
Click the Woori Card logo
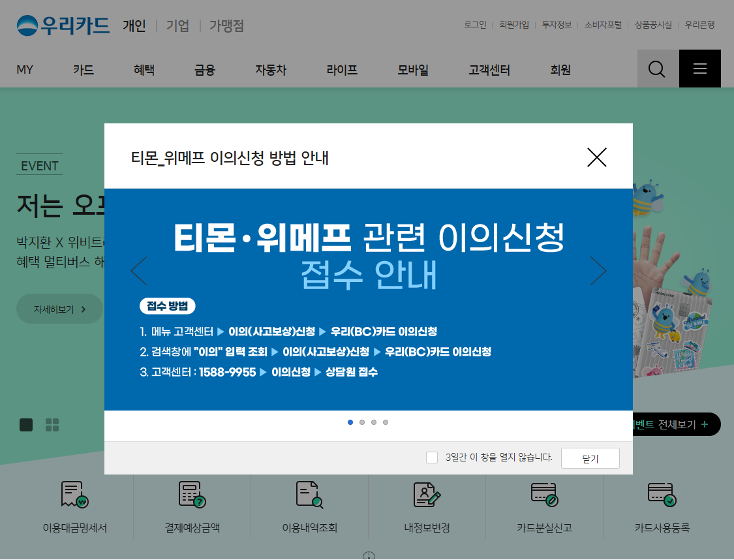click(63, 25)
